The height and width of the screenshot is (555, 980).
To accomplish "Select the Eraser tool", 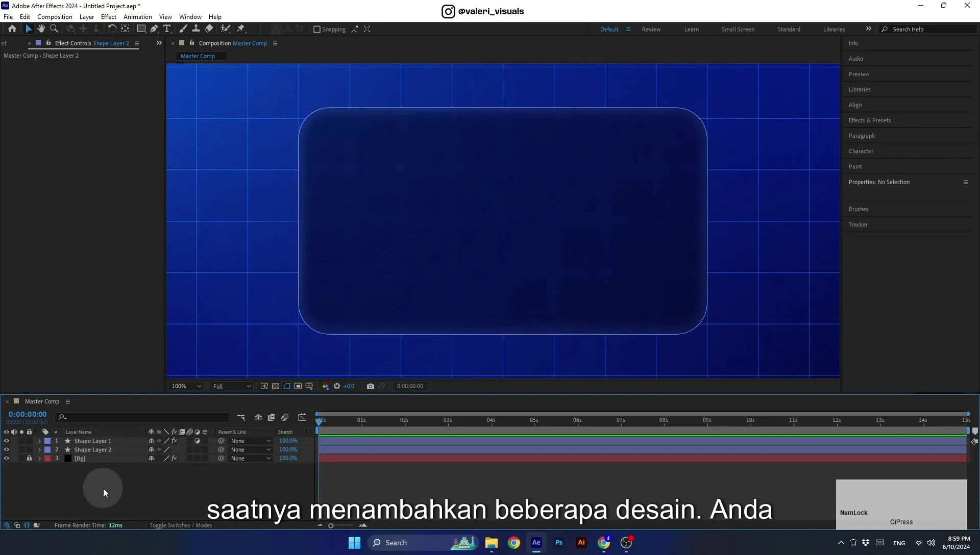I will 209,29.
